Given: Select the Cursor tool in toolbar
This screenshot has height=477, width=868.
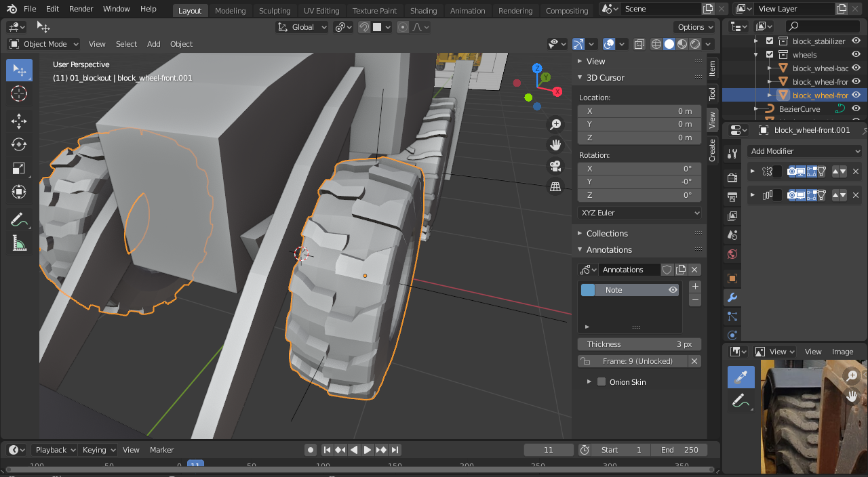Looking at the screenshot, I should tap(19, 94).
